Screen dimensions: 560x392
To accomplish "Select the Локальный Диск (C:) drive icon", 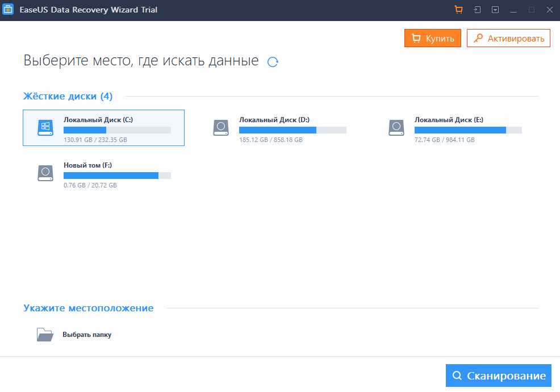I will 45,127.
